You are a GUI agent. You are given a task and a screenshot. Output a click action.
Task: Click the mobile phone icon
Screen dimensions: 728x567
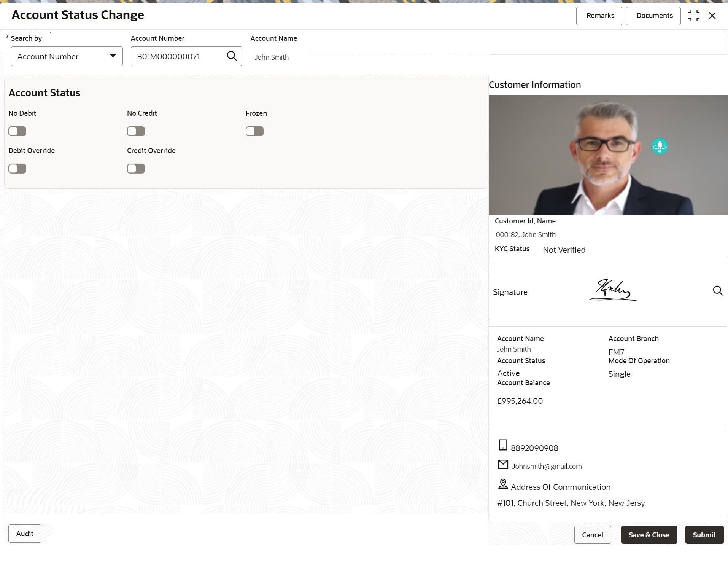pos(503,445)
